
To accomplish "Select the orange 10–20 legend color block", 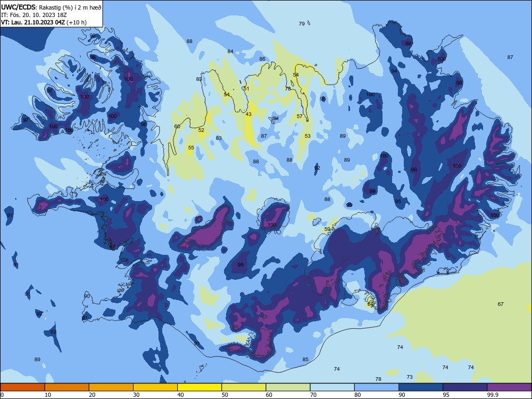I will click(x=67, y=387).
